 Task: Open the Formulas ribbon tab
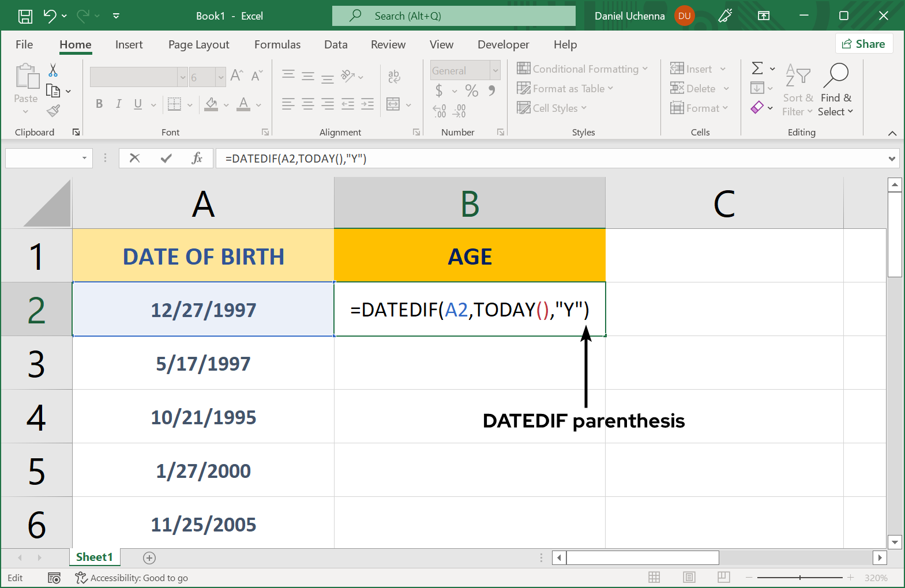click(277, 44)
